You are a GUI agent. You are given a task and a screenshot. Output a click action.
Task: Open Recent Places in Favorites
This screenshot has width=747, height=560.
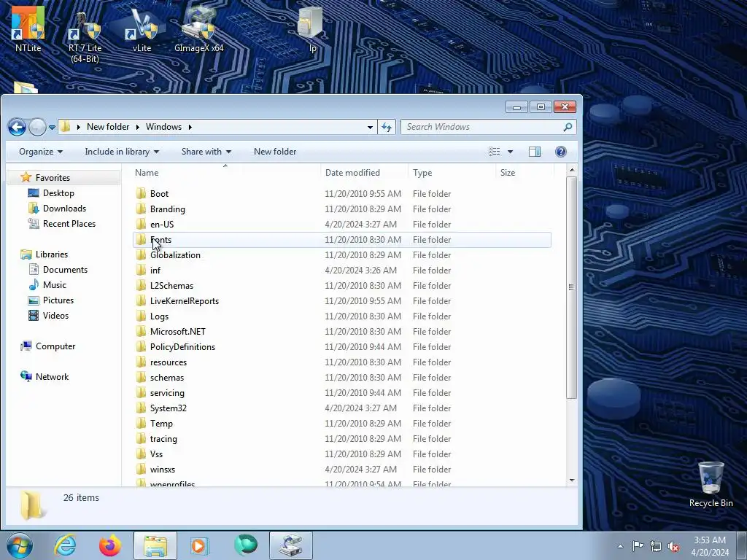click(x=69, y=223)
